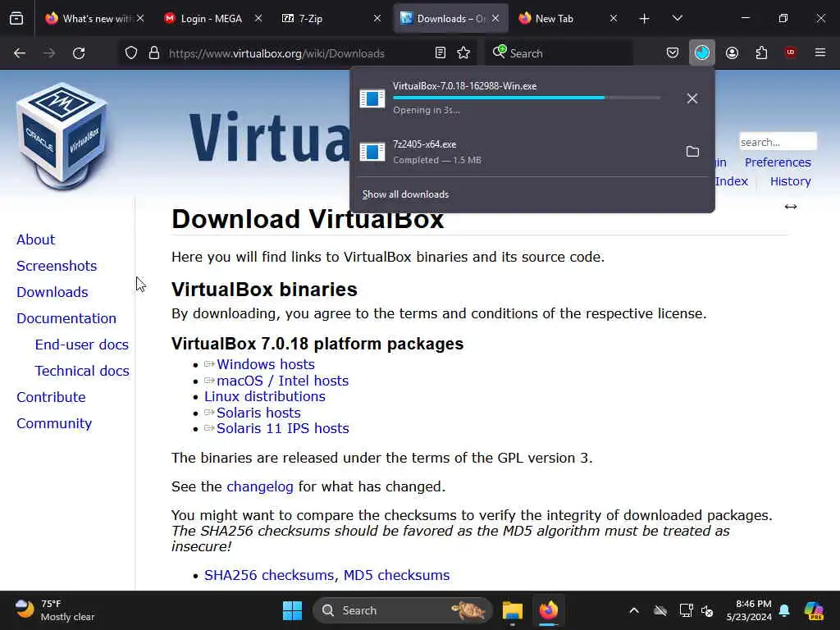Click the taskbar Search box

402,610
